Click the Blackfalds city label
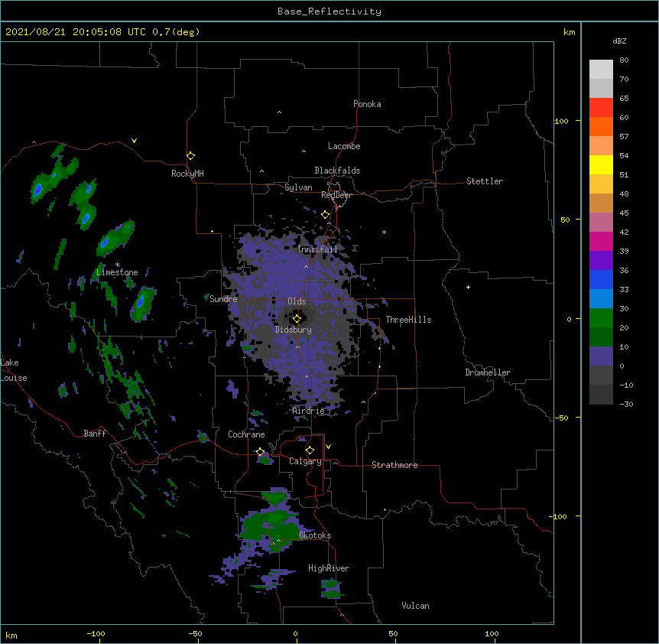This screenshot has height=644, width=659. 337,171
